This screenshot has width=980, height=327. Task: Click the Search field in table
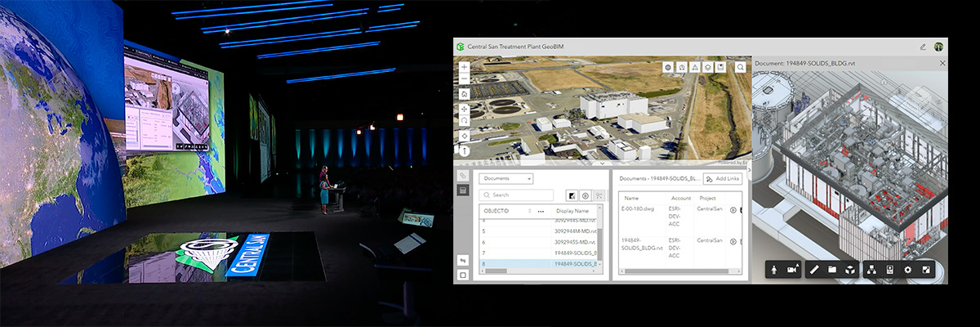pyautogui.click(x=516, y=195)
